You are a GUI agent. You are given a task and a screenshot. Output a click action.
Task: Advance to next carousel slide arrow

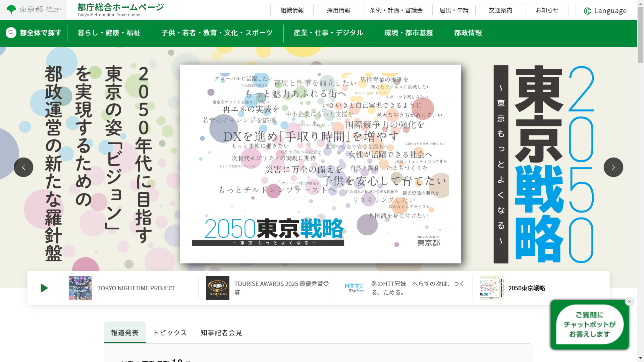[x=613, y=167]
